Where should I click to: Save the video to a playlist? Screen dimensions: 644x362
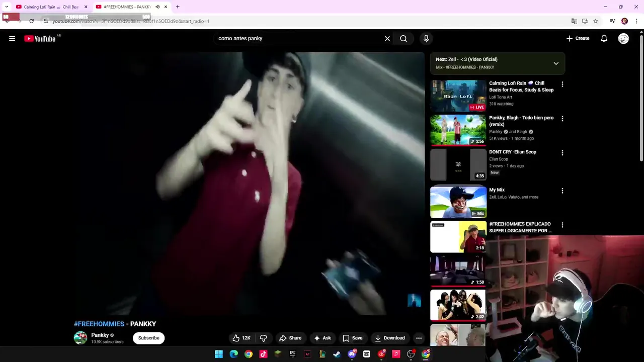352,338
